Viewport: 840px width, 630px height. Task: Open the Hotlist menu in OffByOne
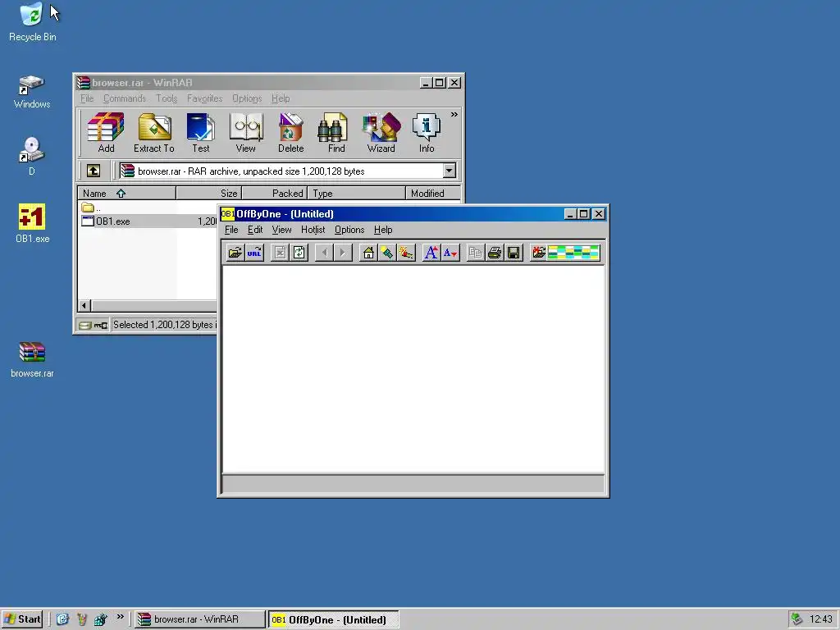click(x=313, y=230)
